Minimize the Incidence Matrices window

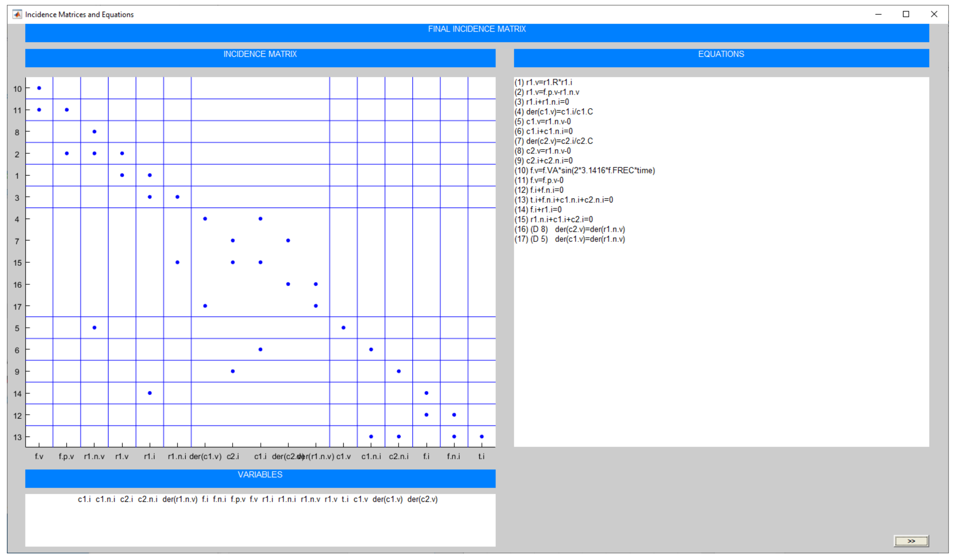(878, 14)
